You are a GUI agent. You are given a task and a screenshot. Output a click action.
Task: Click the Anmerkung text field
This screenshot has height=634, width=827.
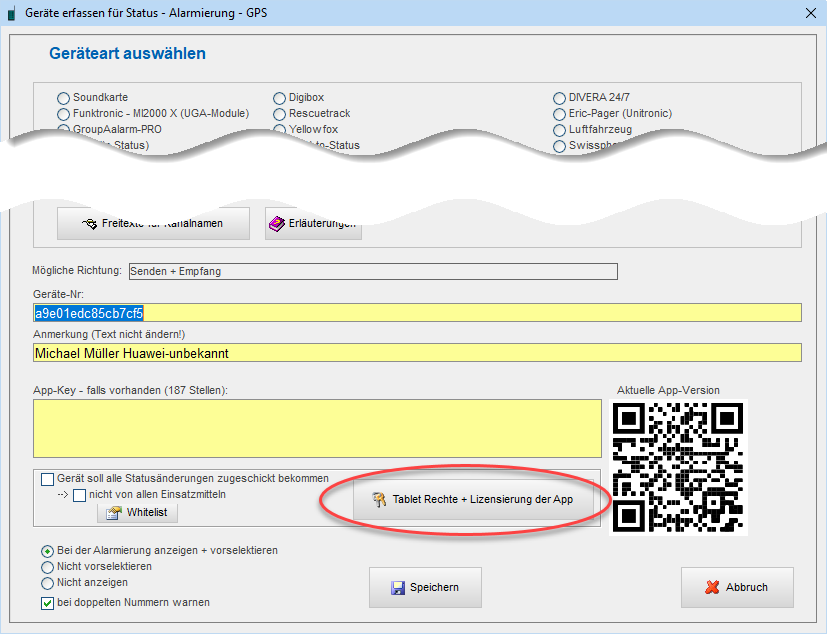pos(417,353)
